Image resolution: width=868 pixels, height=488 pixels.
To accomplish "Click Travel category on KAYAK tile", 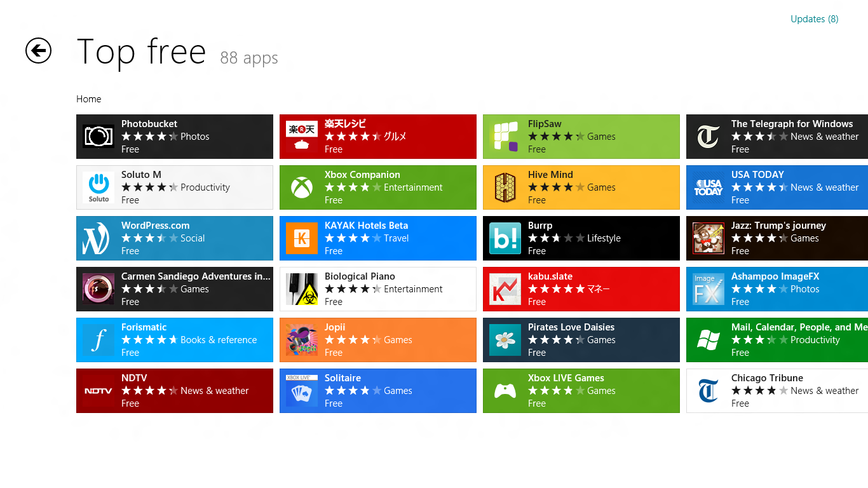I will (x=397, y=238).
